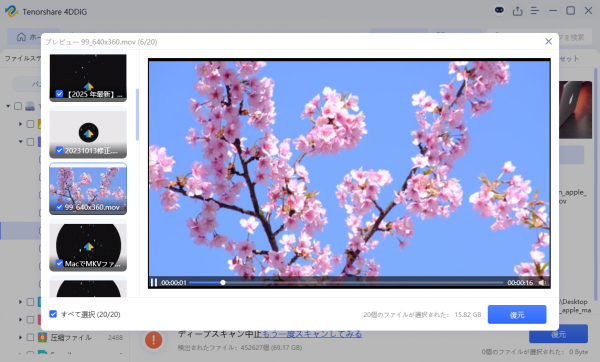Collapse the drive tree root node
Image resolution: width=600 pixels, height=362 pixels.
(x=8, y=106)
